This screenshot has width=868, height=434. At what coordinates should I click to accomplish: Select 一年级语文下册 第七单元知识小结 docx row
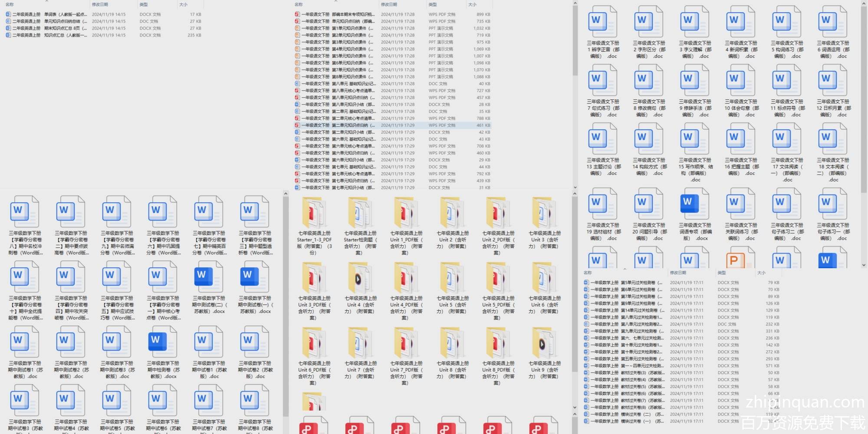coord(393,188)
